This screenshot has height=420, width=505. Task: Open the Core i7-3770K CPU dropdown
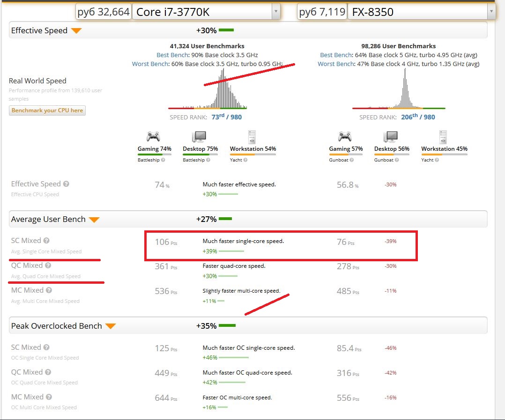coord(275,12)
